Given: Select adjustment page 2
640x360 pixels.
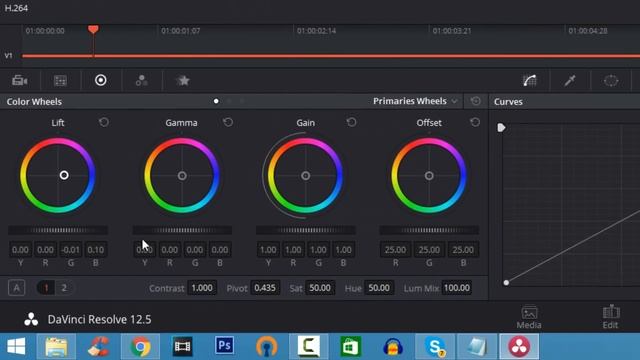Looking at the screenshot, I should click(x=64, y=288).
